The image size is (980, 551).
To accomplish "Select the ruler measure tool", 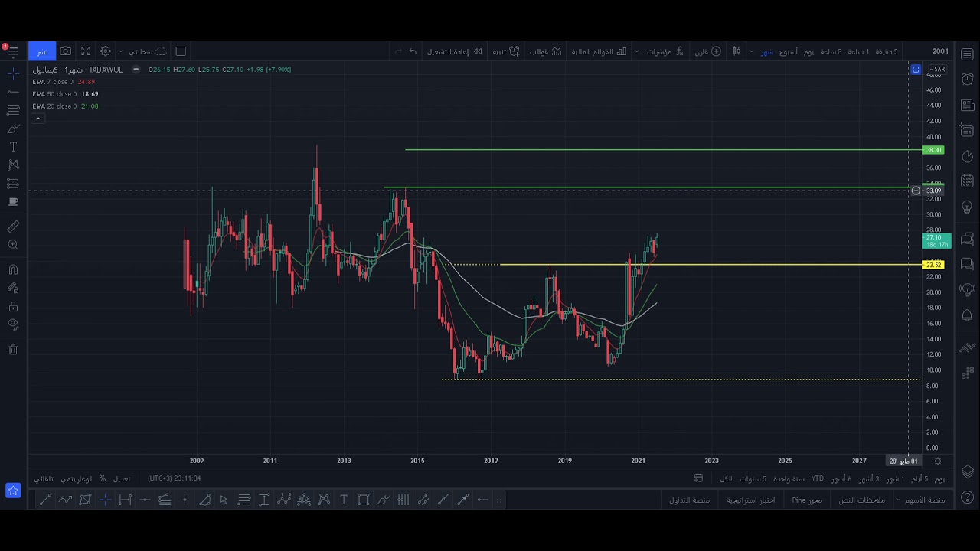I will (x=13, y=227).
